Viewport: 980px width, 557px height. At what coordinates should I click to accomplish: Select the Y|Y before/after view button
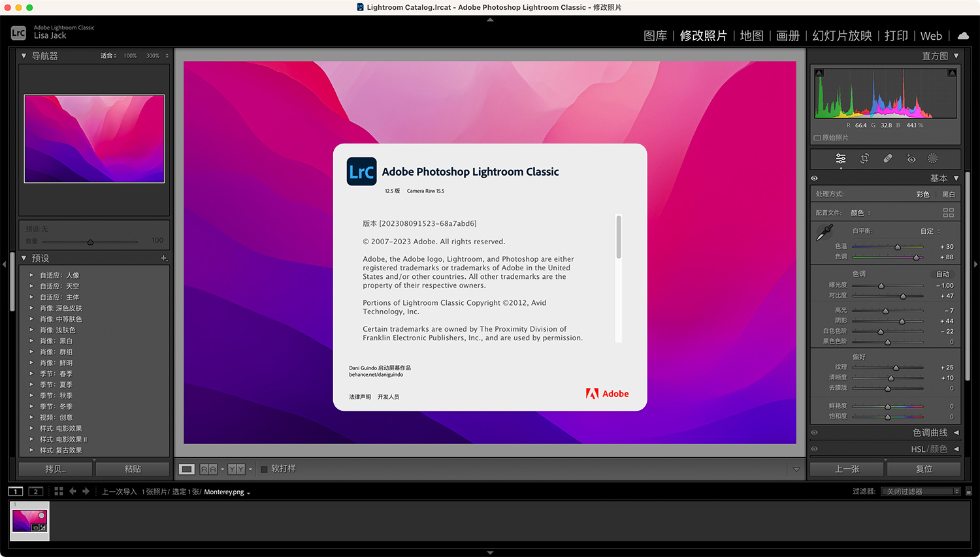click(x=237, y=469)
